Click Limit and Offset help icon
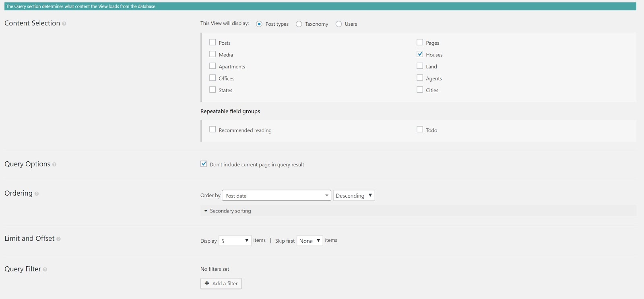This screenshot has height=299, width=644. pos(58,239)
